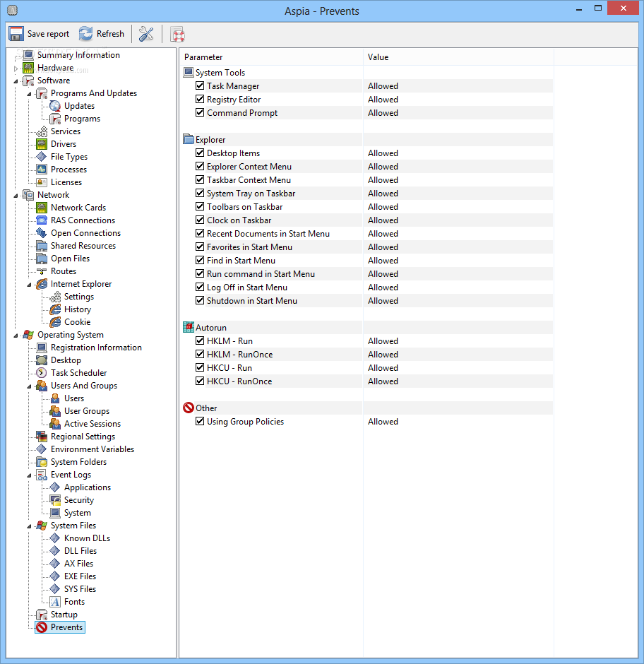
Task: Click the System Tools group monitor icon
Action: [189, 73]
